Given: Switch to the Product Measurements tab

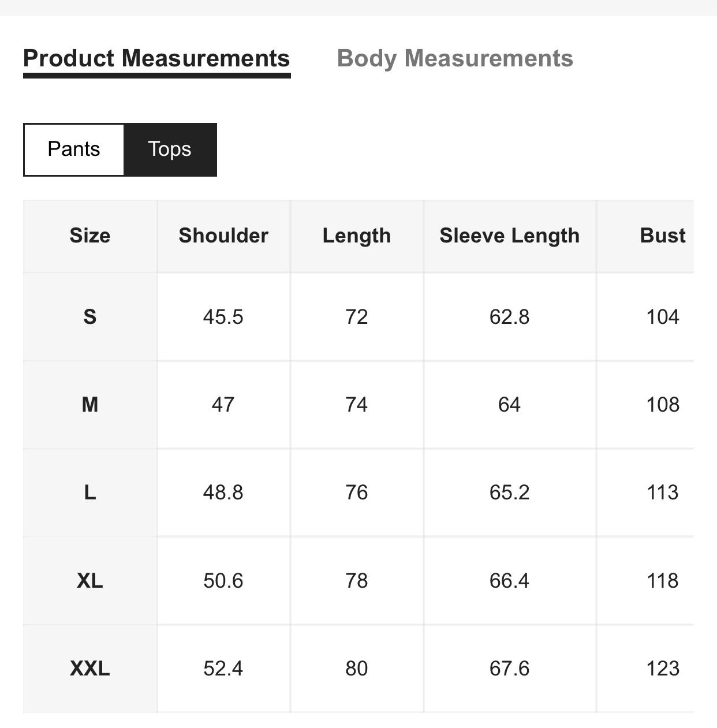Looking at the screenshot, I should pyautogui.click(x=156, y=59).
